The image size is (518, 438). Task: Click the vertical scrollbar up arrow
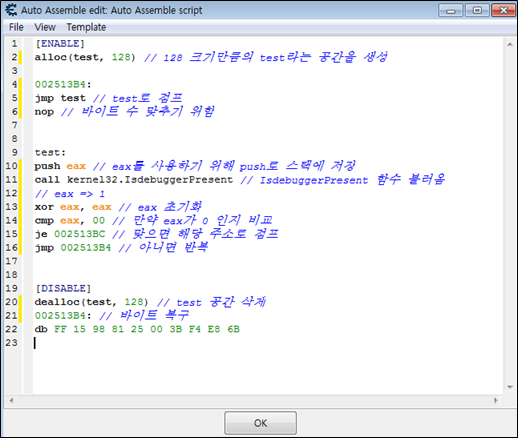(510, 44)
